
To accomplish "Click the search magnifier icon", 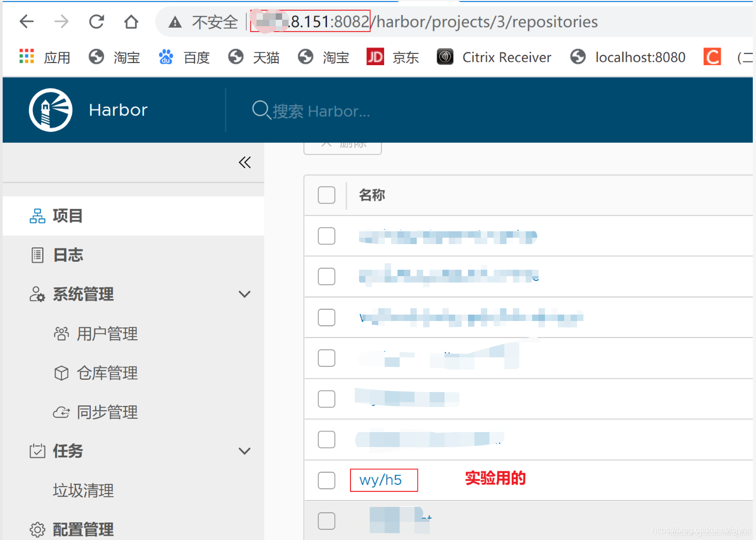I will [261, 110].
